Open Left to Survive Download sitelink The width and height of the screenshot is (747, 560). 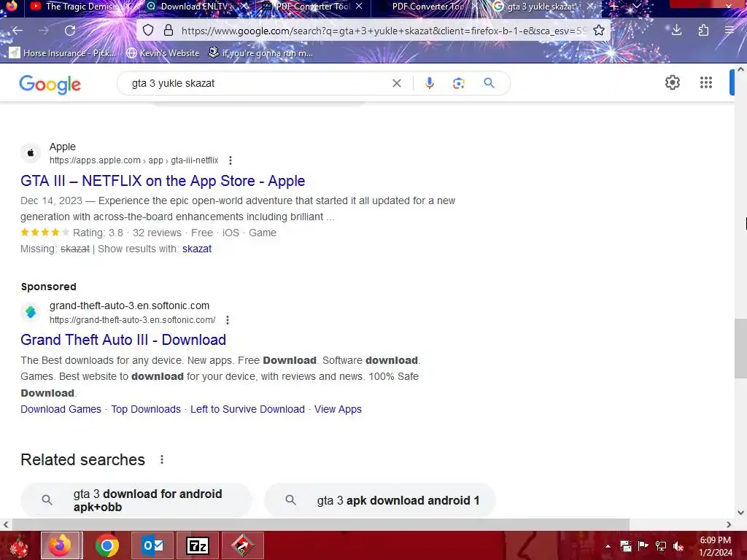pos(247,409)
